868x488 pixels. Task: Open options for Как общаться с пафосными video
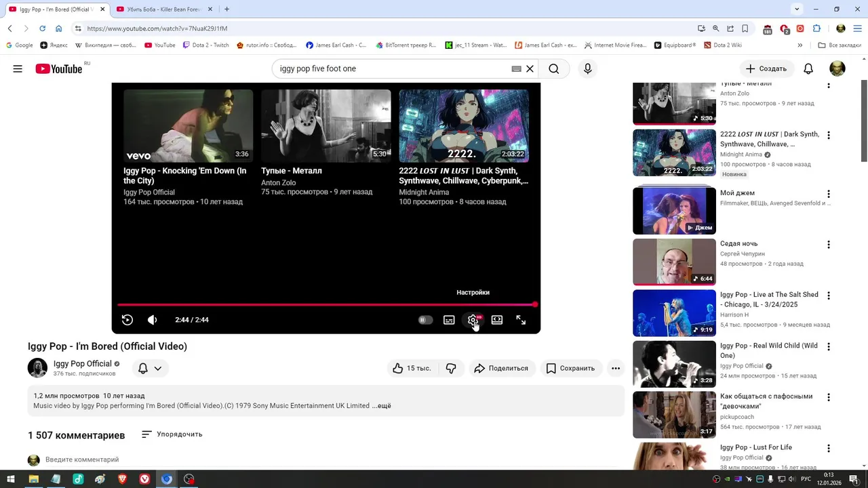point(828,397)
